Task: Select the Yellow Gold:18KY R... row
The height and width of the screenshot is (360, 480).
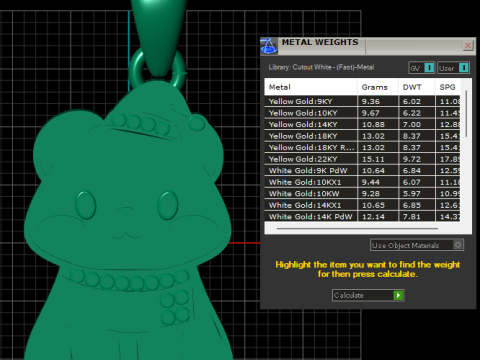Action: (362, 147)
